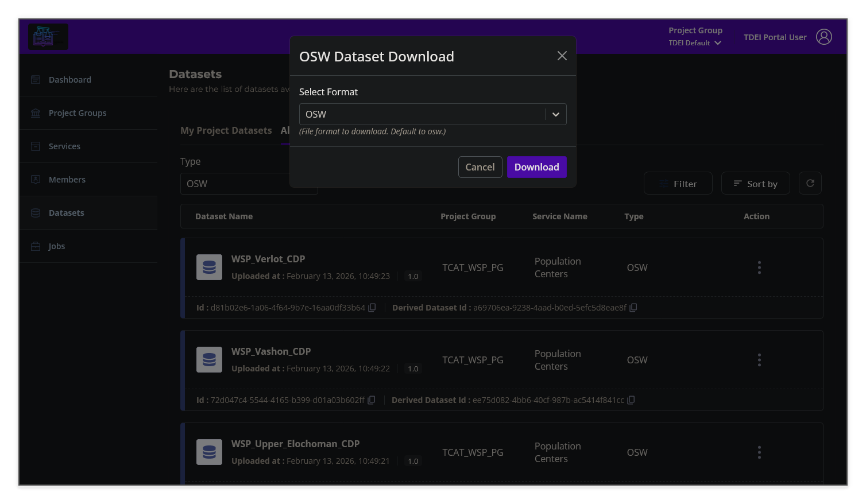Open Services from the sidebar navigation
This screenshot has width=866, height=504.
click(x=35, y=146)
